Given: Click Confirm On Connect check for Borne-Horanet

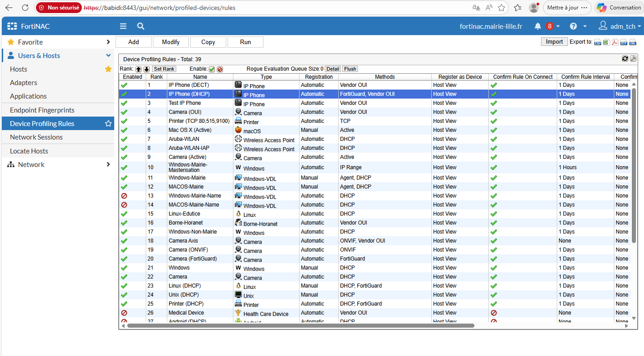Looking at the screenshot, I should 494,223.
